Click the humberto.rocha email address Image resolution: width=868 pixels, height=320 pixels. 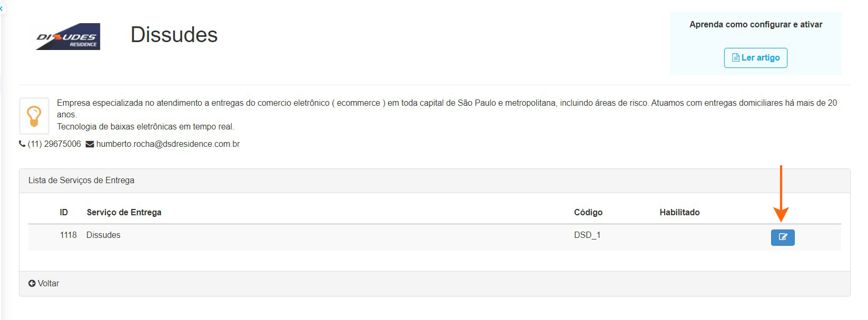[x=167, y=144]
